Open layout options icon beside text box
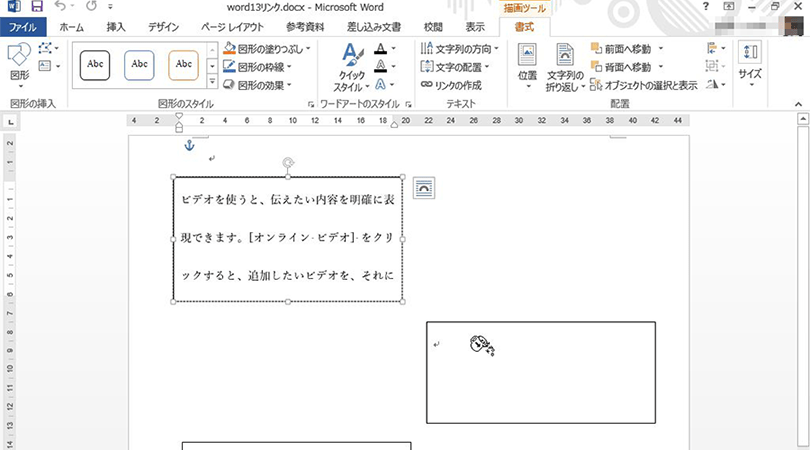Viewport: 810px width, 450px height. [x=424, y=187]
